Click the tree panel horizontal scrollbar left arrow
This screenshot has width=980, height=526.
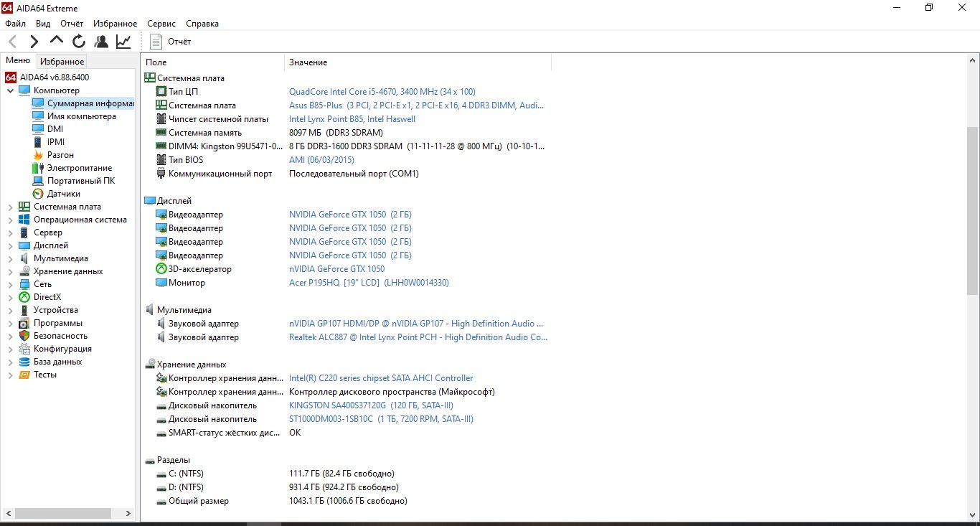[8, 514]
